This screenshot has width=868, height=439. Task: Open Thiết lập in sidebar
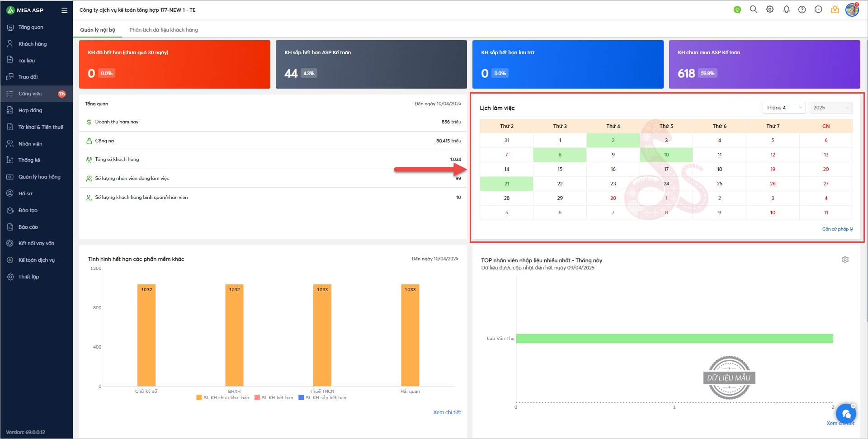click(x=36, y=277)
